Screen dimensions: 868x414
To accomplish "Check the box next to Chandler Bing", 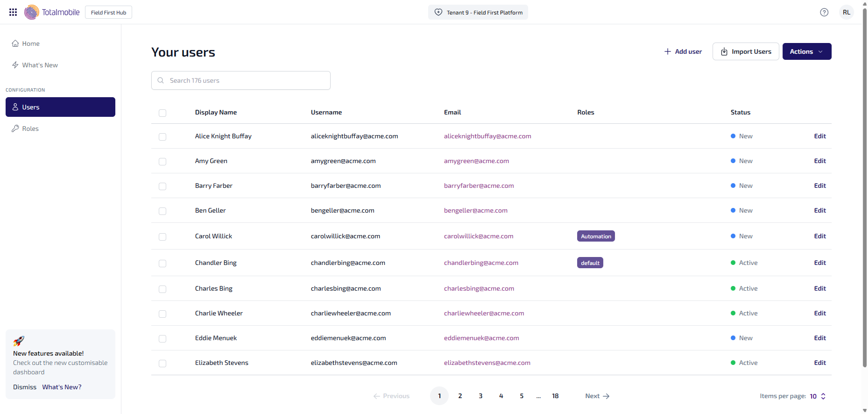I will pyautogui.click(x=162, y=264).
